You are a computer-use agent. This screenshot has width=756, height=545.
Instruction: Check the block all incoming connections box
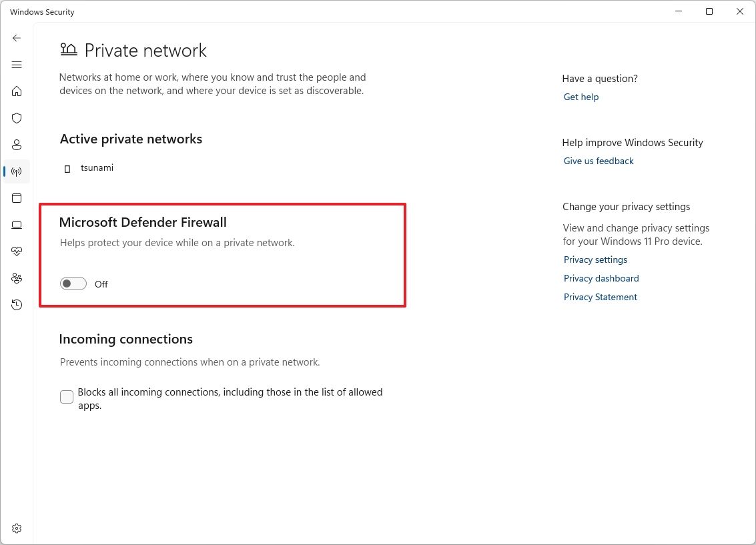pyautogui.click(x=66, y=396)
